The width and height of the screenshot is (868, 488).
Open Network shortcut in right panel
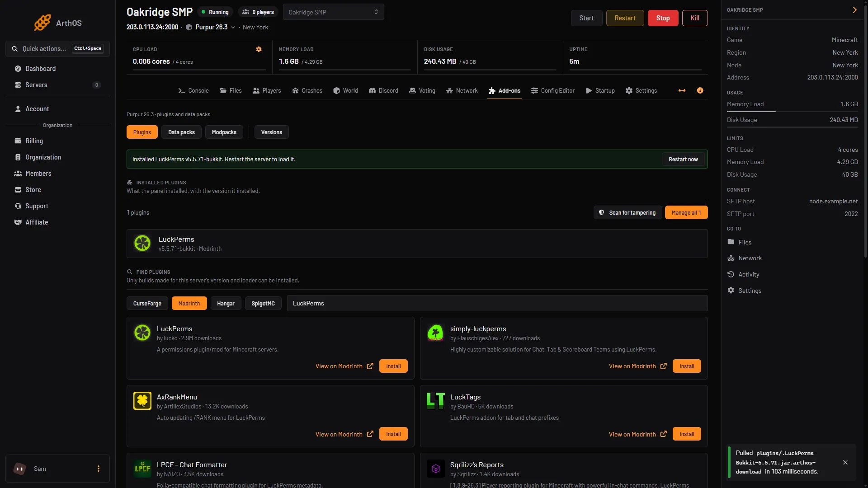point(744,258)
